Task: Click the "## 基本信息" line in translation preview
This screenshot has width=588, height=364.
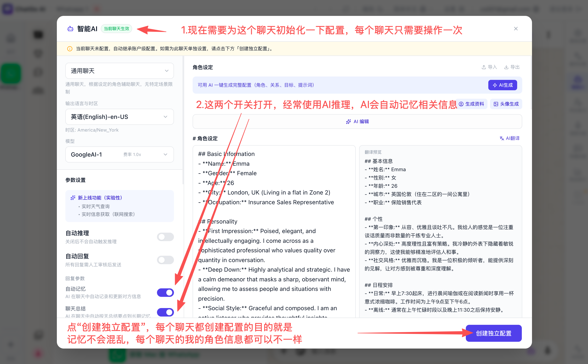Action: pos(379,161)
